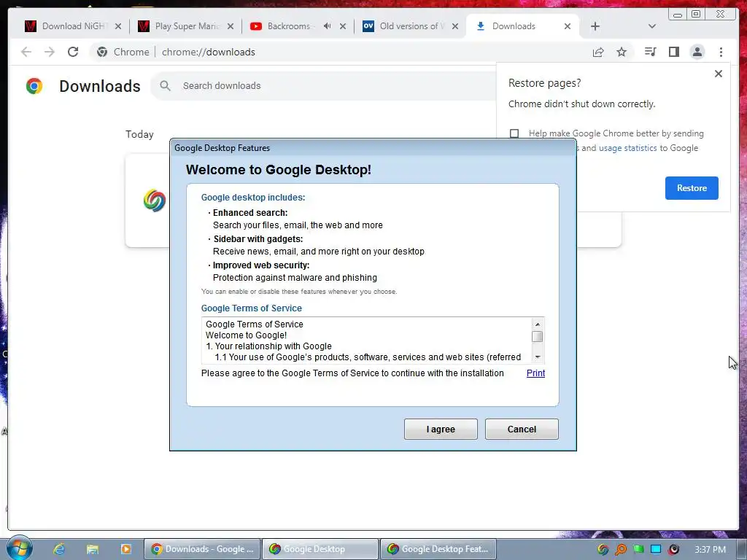The width and height of the screenshot is (747, 560).
Task: Launch Internet Explorer from taskbar
Action: pos(59,549)
